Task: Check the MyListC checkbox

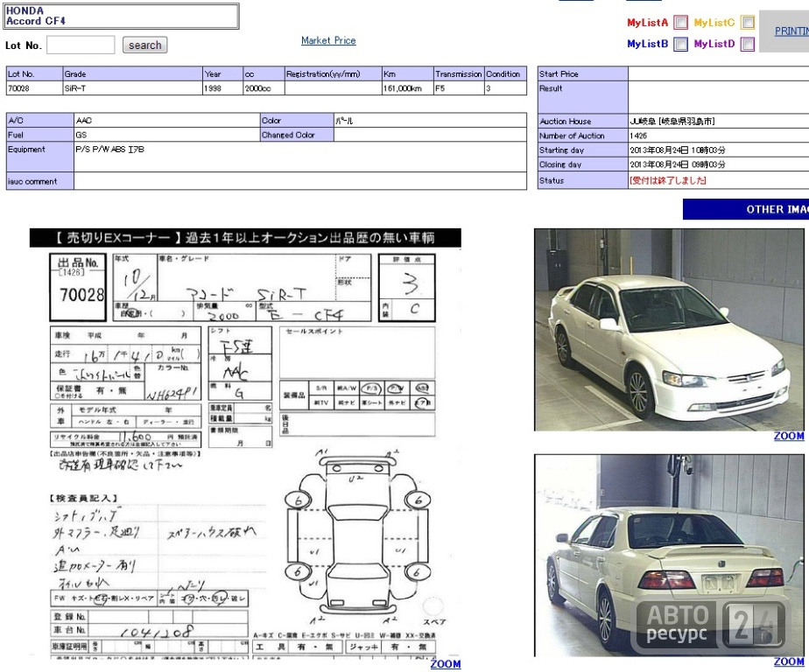Action: tap(748, 22)
